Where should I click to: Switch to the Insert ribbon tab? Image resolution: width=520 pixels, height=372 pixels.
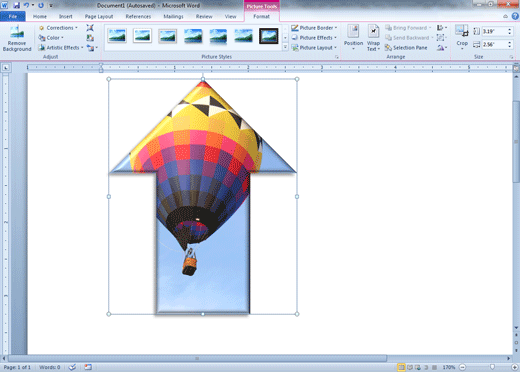[65, 16]
